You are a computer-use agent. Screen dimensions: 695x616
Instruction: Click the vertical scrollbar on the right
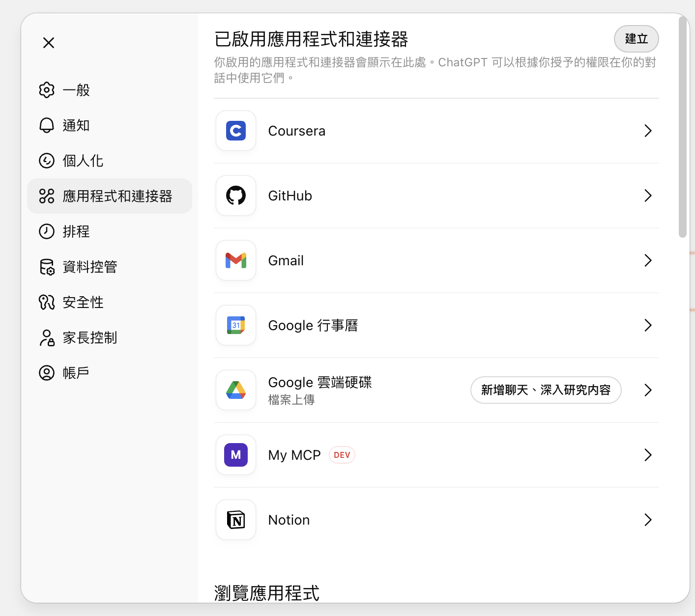pyautogui.click(x=682, y=128)
